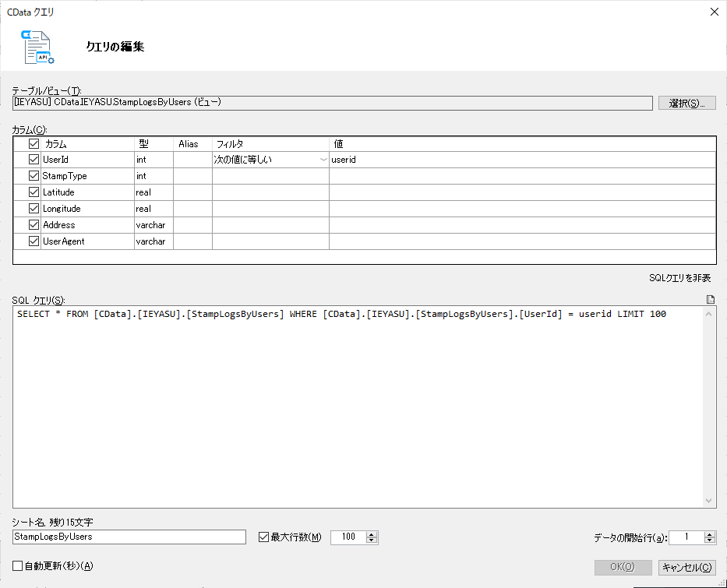Uncheck the Latitude column checkbox

coord(34,192)
